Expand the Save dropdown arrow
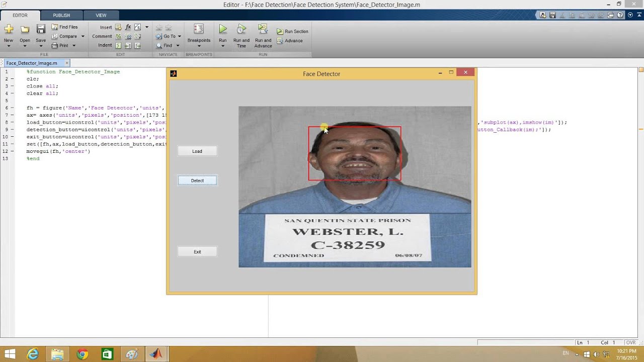The image size is (644, 362). click(41, 46)
